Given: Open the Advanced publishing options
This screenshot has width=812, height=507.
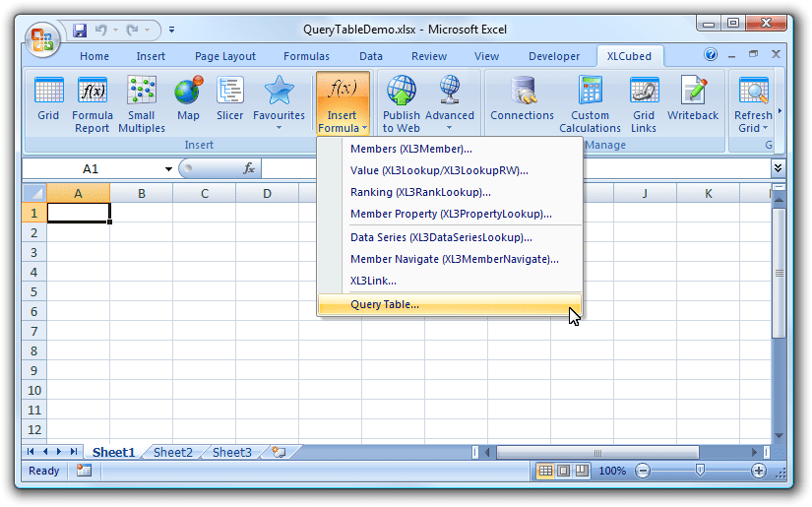Looking at the screenshot, I should click(x=450, y=103).
